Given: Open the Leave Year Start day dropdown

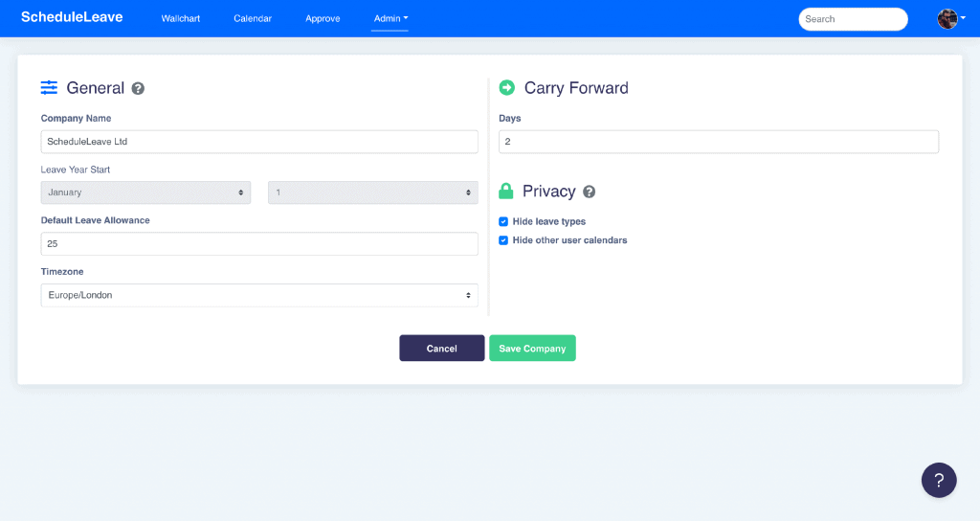Looking at the screenshot, I should (x=372, y=193).
